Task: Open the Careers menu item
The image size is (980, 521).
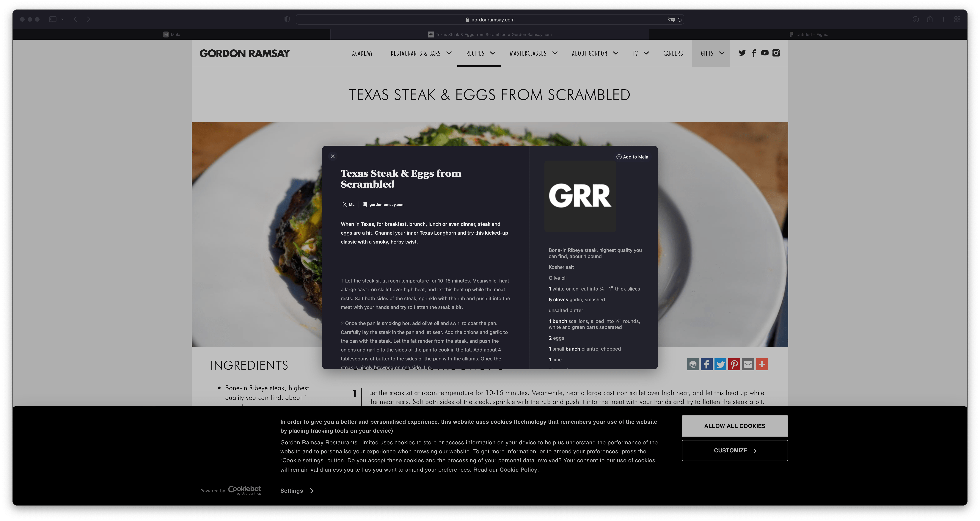Action: point(673,53)
